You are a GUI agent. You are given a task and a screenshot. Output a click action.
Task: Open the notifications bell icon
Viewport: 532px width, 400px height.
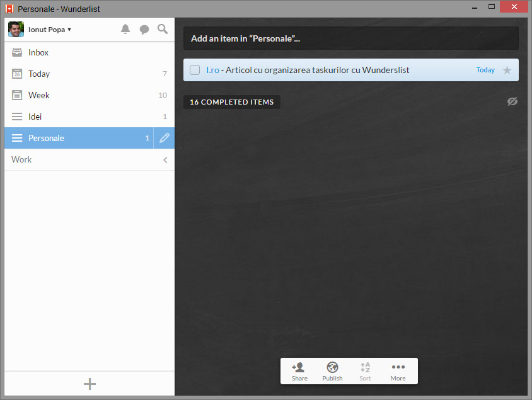pos(125,29)
